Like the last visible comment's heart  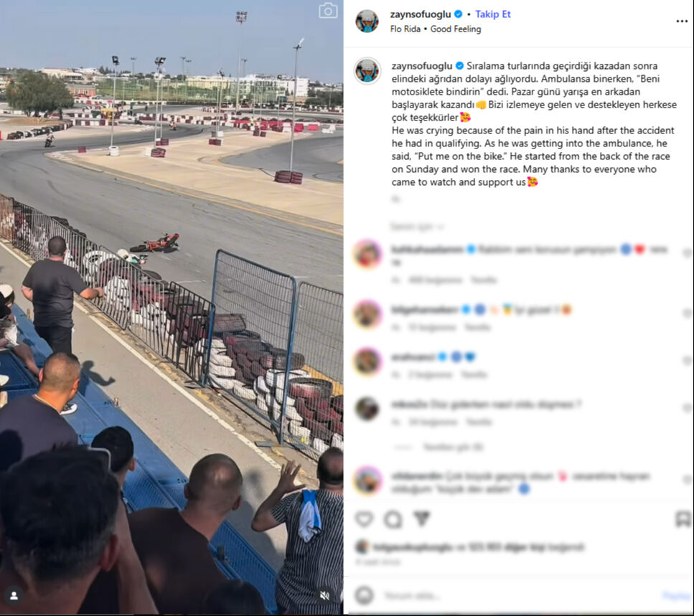coord(687,479)
